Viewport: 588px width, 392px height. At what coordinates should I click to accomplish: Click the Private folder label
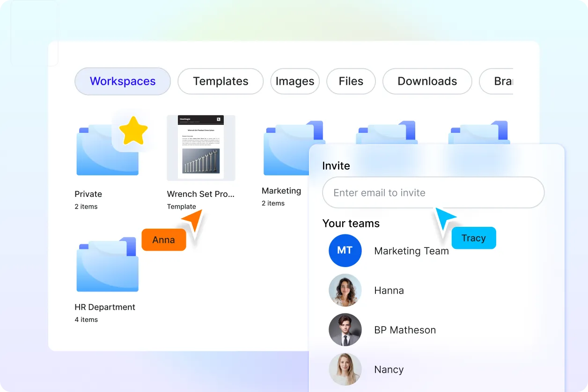88,194
